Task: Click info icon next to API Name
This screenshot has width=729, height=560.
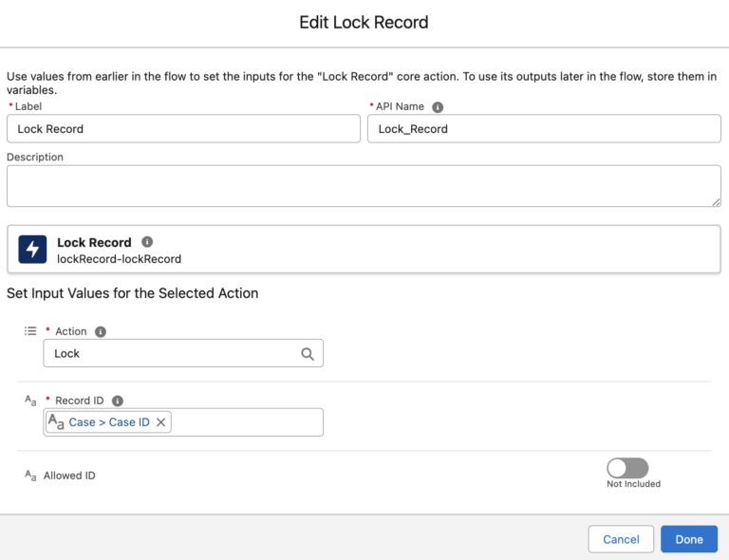Action: pyautogui.click(x=438, y=107)
